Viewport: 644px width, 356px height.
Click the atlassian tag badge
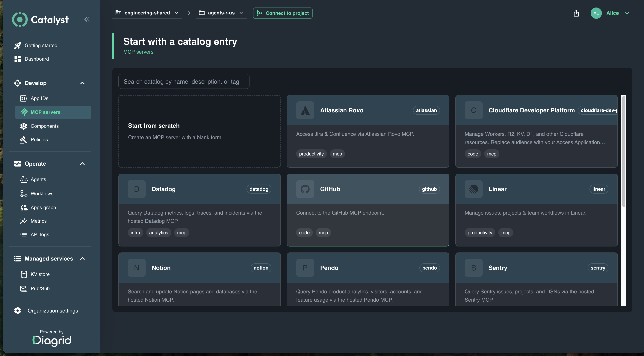(x=426, y=110)
